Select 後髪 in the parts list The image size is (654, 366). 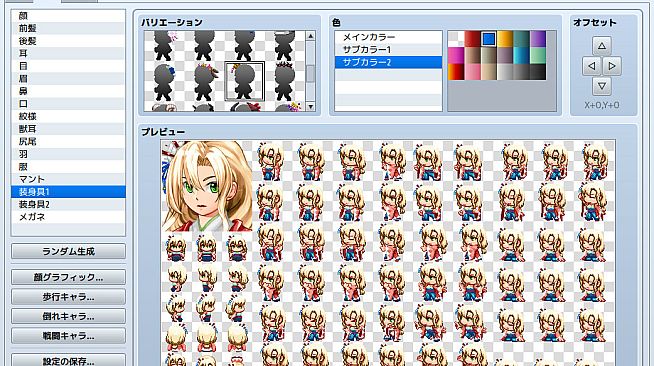(68, 41)
